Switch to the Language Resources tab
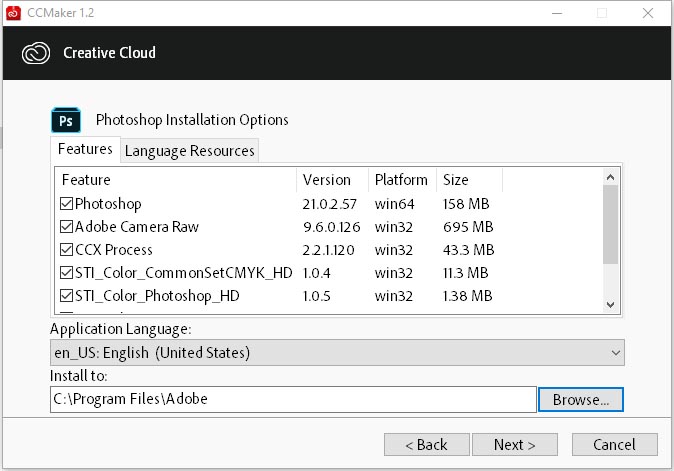 [x=190, y=151]
